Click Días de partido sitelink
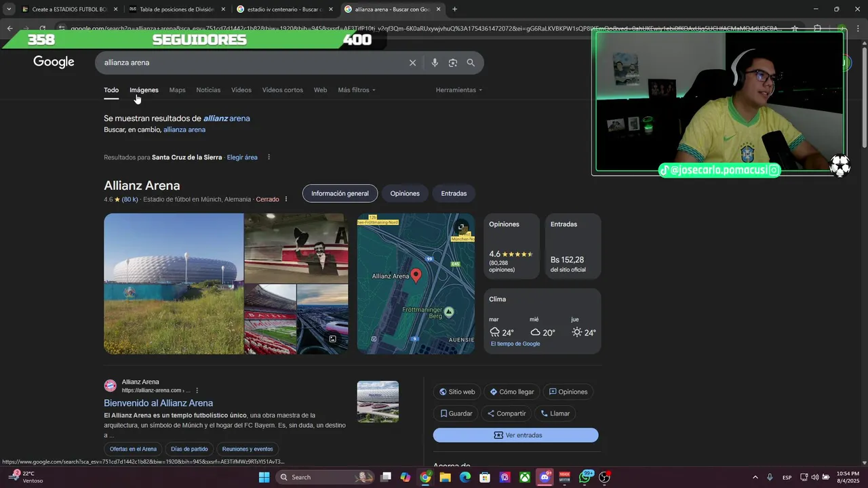 click(189, 449)
